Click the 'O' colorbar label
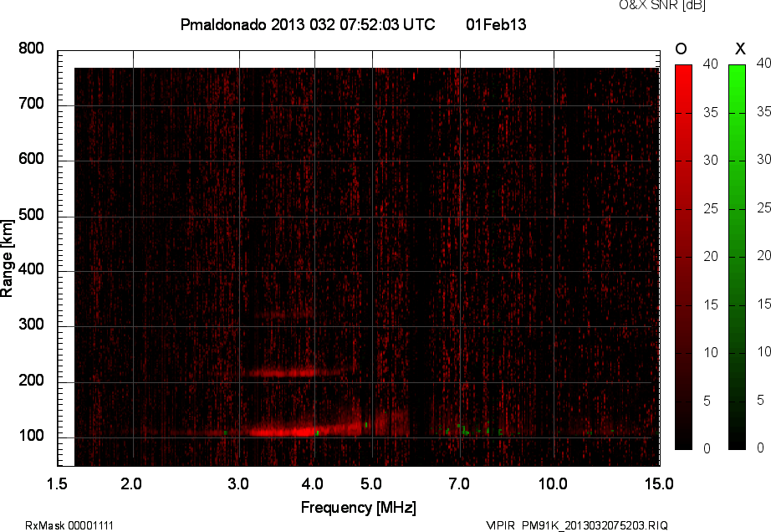The image size is (771, 532). point(681,49)
